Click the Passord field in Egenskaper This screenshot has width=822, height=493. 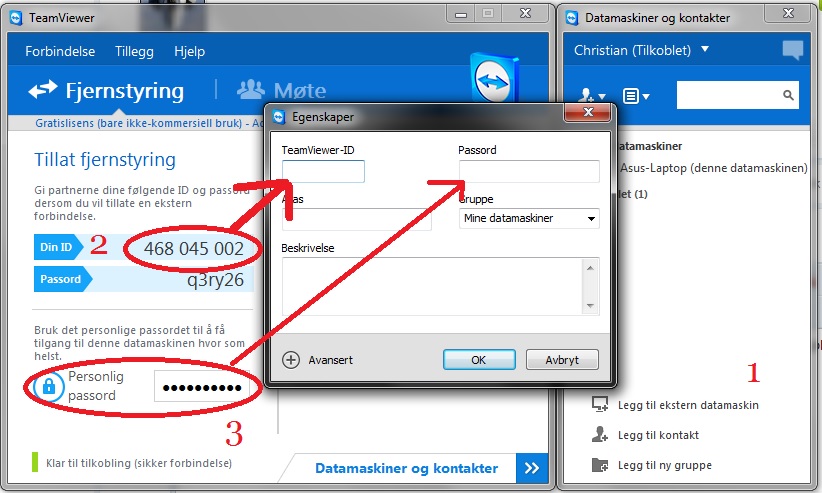pos(529,172)
